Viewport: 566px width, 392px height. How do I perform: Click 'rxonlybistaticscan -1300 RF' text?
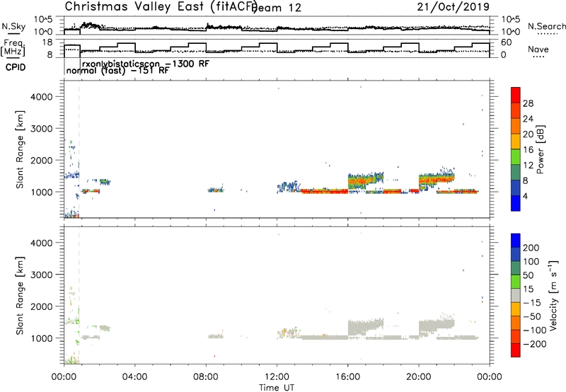pyautogui.click(x=146, y=64)
